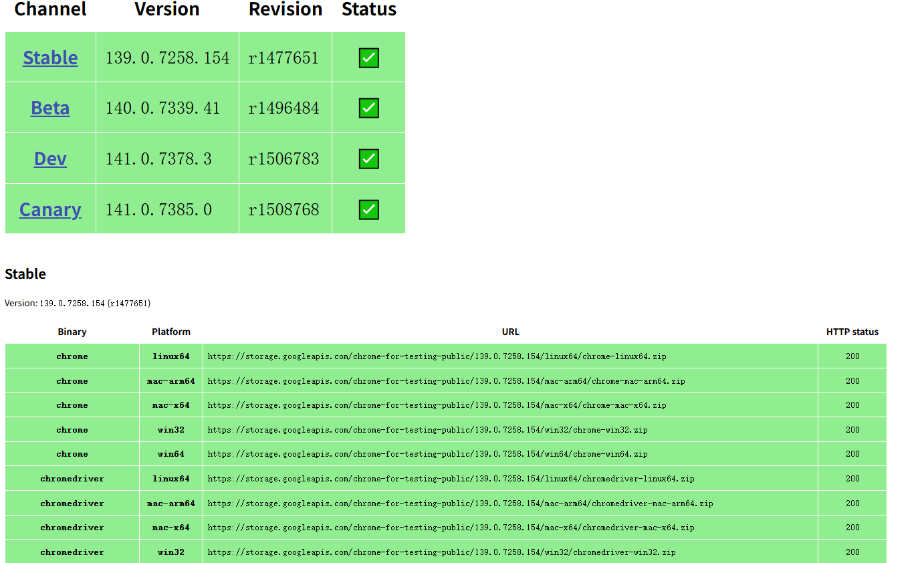Open the chrome mac-arm64 download URL

pyautogui.click(x=445, y=380)
